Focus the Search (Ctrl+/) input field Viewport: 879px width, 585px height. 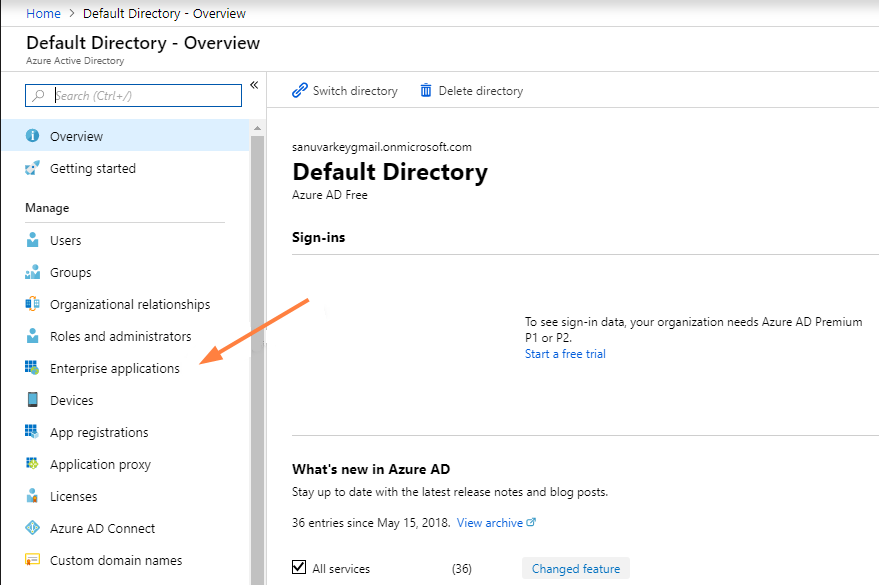tap(133, 95)
